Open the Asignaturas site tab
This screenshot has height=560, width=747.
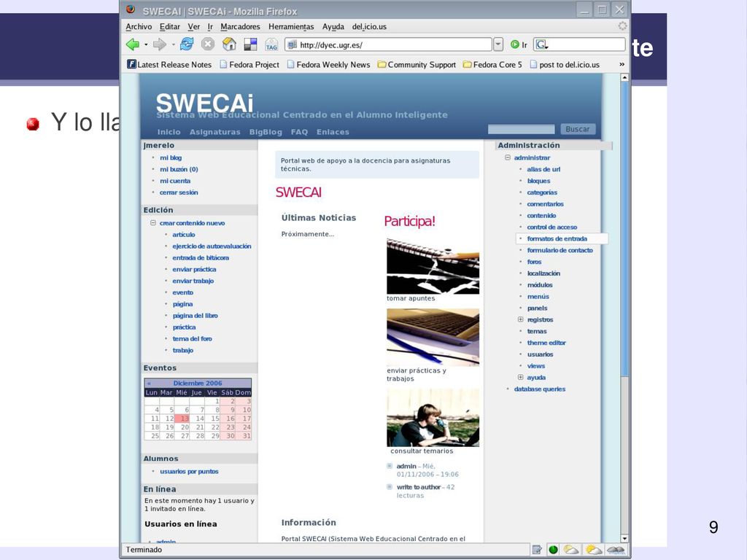215,132
